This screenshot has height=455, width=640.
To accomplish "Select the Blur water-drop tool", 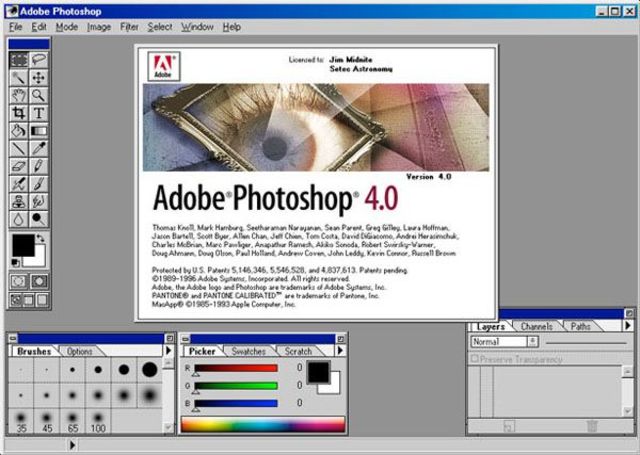I will [19, 219].
